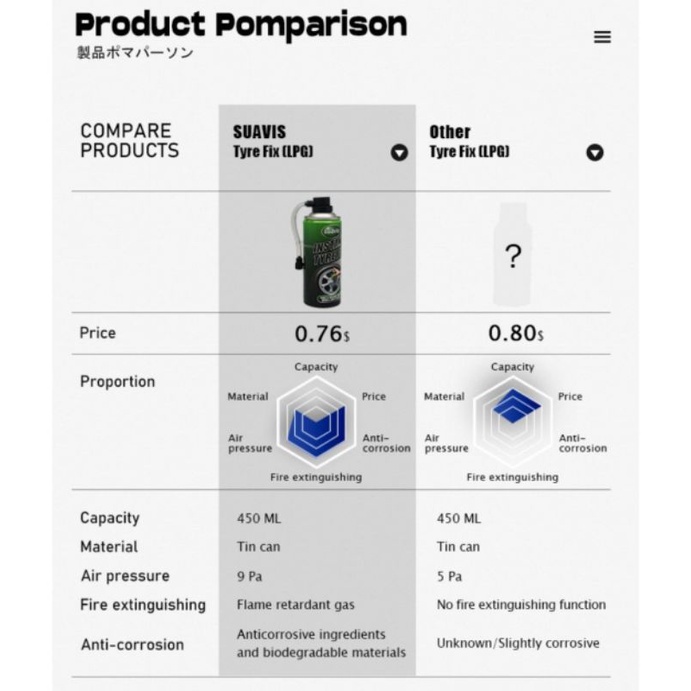The width and height of the screenshot is (691, 691).
Task: Select the SUAVIS product name heading
Action: point(273,141)
